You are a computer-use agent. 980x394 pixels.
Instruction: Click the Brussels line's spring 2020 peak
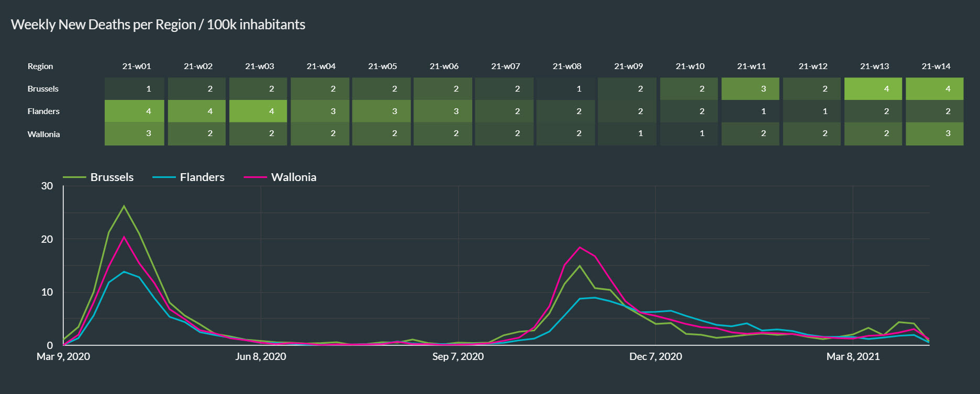pyautogui.click(x=124, y=206)
